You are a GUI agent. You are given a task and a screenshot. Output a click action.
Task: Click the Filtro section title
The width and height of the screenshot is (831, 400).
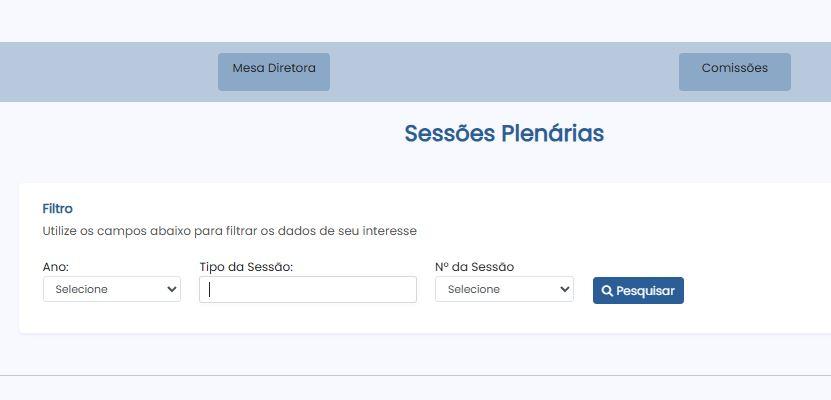[x=57, y=209]
